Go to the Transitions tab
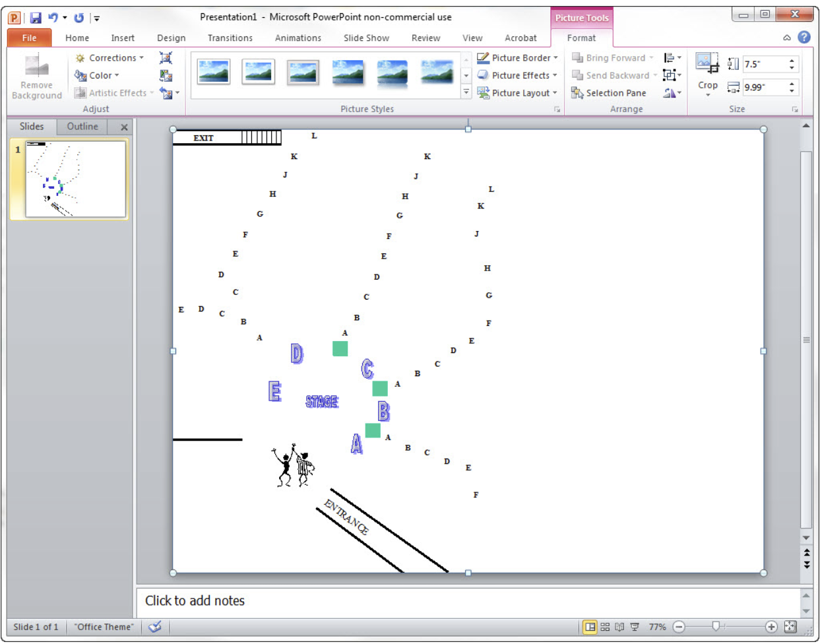 230,38
